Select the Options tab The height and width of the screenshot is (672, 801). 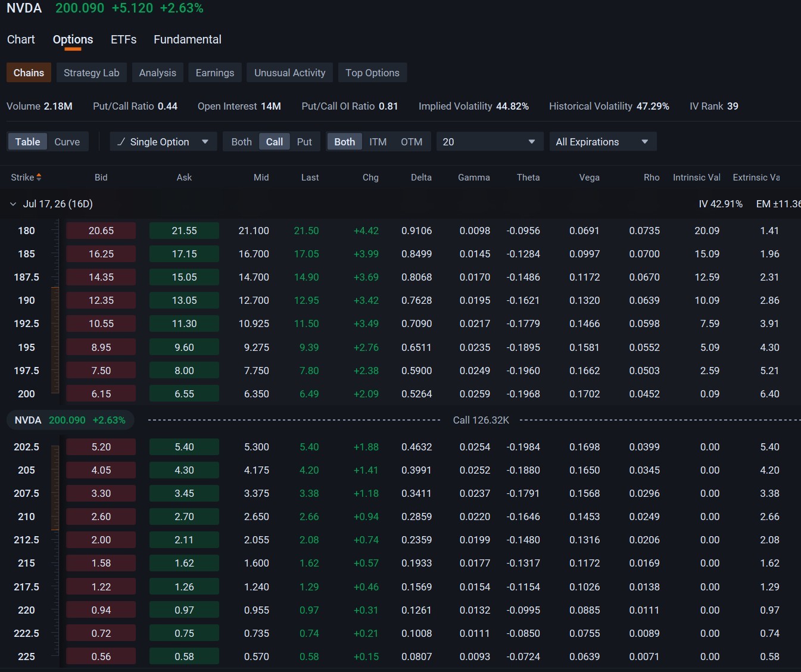click(x=73, y=39)
